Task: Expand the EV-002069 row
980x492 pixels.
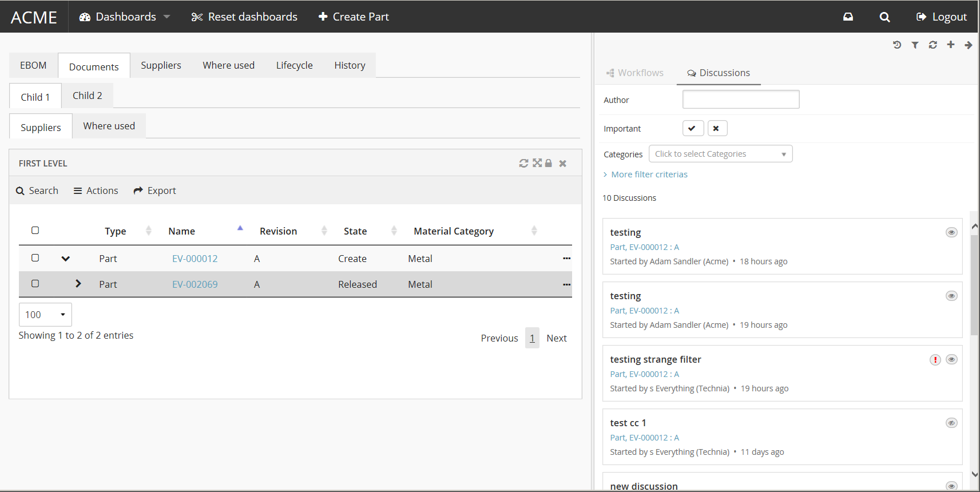Action: pyautogui.click(x=78, y=284)
